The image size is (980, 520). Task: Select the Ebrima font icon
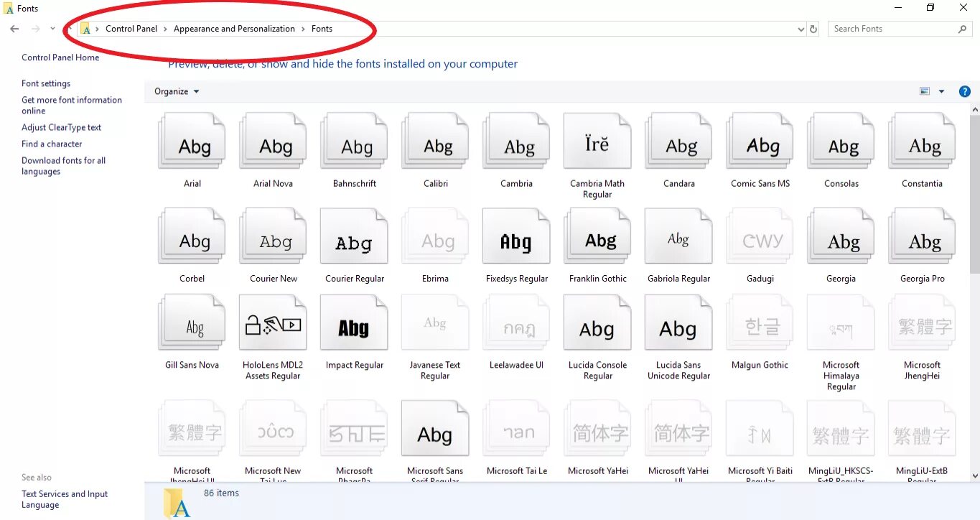point(435,236)
